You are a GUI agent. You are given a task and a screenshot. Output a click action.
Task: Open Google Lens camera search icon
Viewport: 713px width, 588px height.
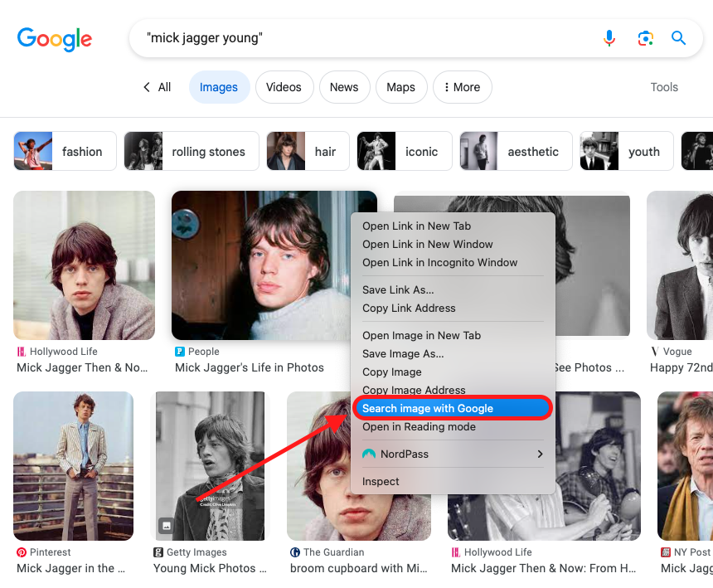[x=645, y=38]
